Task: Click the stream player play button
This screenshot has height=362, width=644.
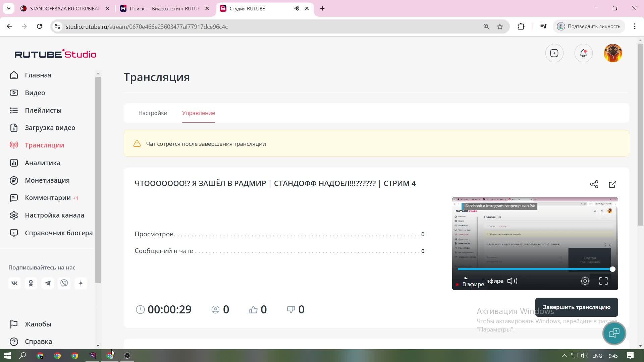Action: pyautogui.click(x=466, y=279)
